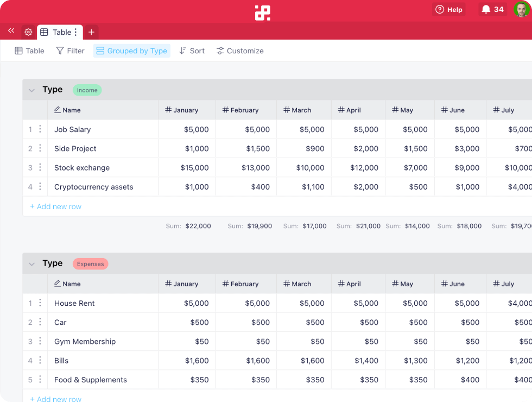The width and height of the screenshot is (532, 402).
Task: Open row menu dots for Gym Membership
Action: [x=40, y=342]
